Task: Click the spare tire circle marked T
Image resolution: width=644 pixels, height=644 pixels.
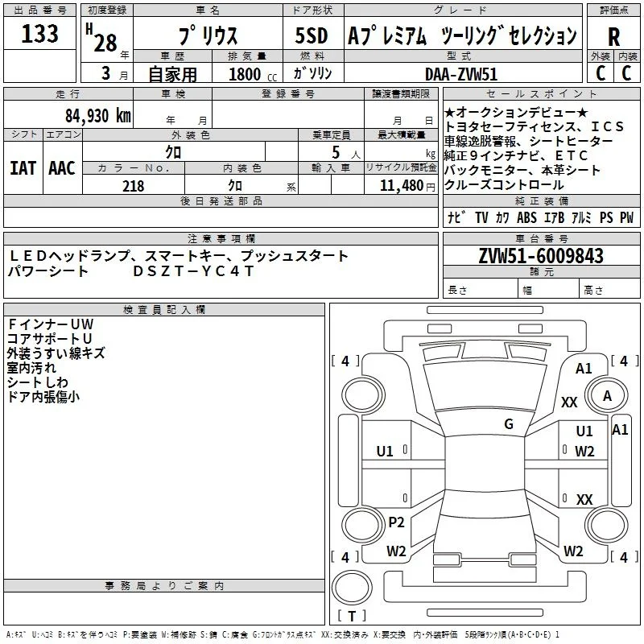Action: [352, 588]
